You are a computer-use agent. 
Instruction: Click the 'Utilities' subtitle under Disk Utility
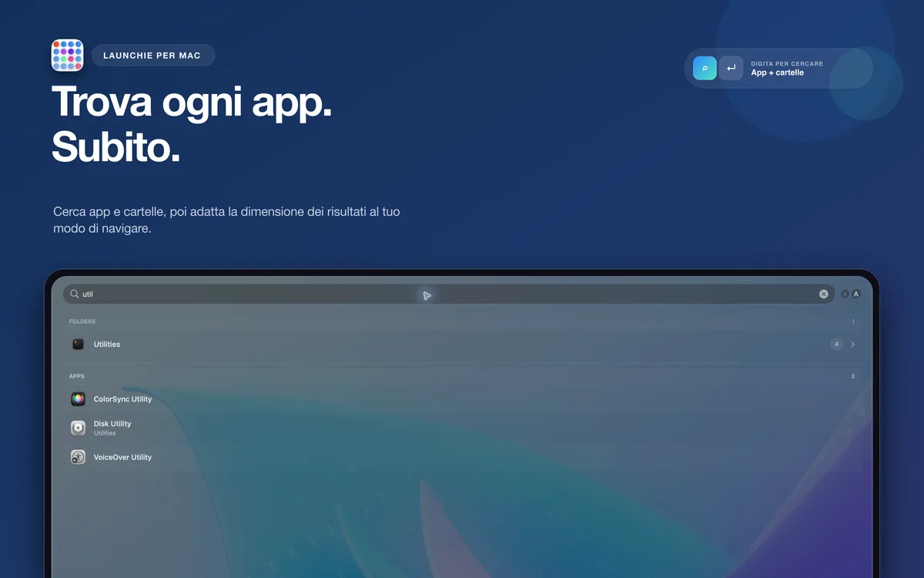pyautogui.click(x=105, y=433)
